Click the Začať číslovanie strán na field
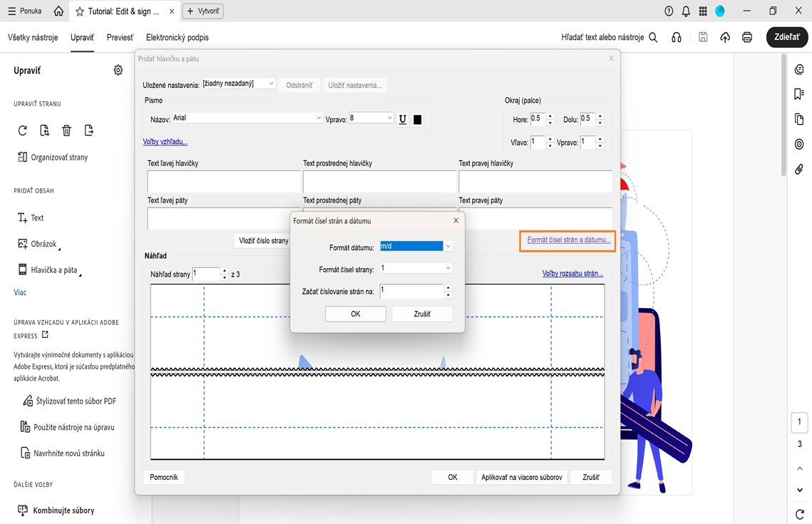Image resolution: width=812 pixels, height=524 pixels. pos(411,291)
